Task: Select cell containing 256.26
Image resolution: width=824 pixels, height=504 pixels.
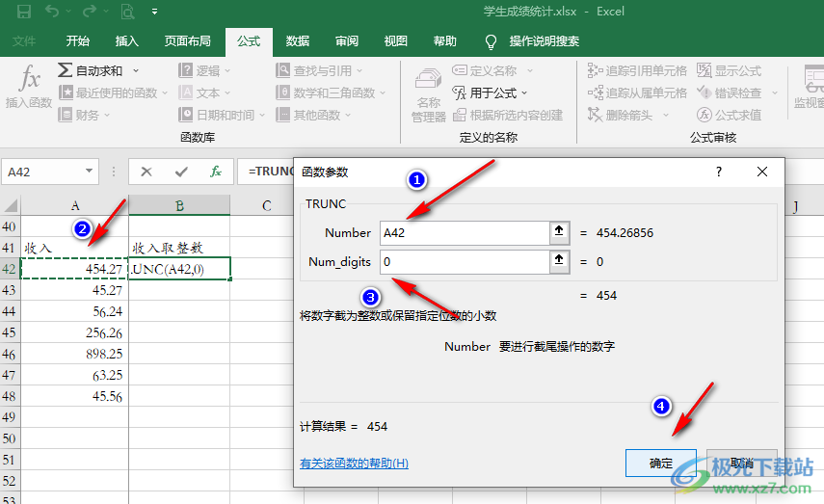Action: click(74, 332)
